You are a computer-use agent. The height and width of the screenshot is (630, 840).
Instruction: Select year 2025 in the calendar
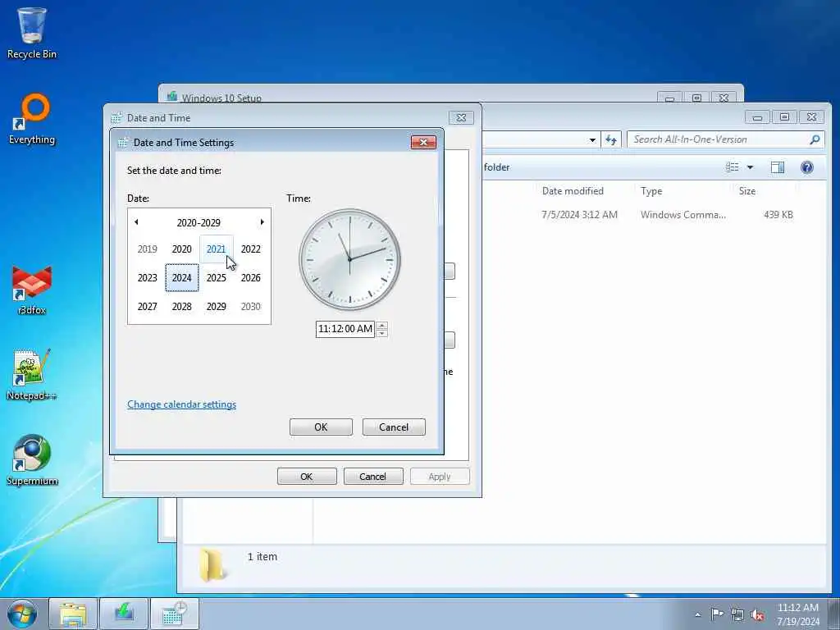(x=216, y=277)
